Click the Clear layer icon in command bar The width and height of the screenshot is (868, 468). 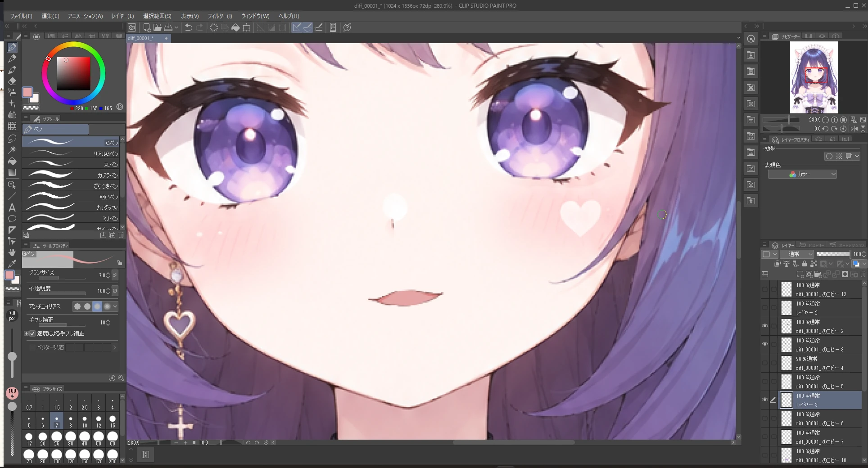tap(214, 27)
